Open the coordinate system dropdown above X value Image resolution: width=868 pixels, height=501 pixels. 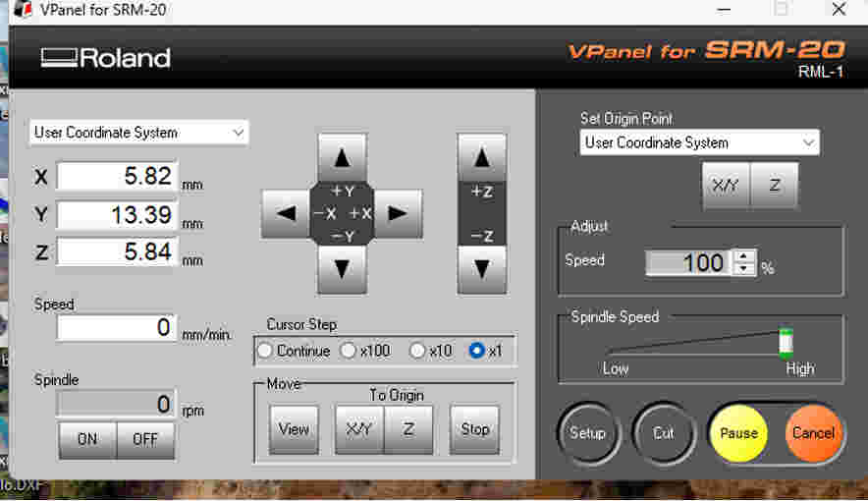139,133
